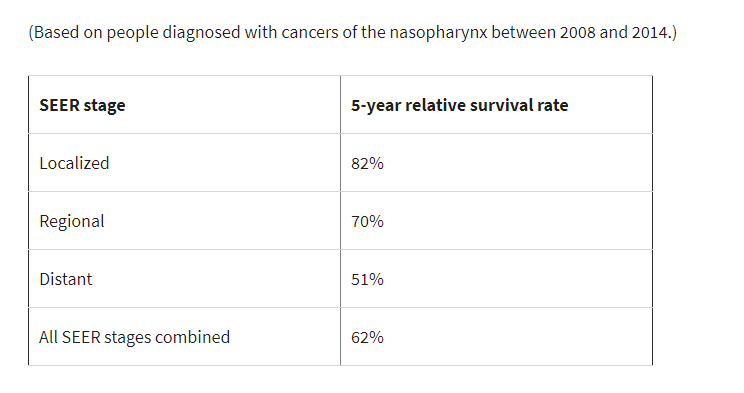Click the 70% survival rate value
This screenshot has width=744, height=393.
[x=367, y=222]
